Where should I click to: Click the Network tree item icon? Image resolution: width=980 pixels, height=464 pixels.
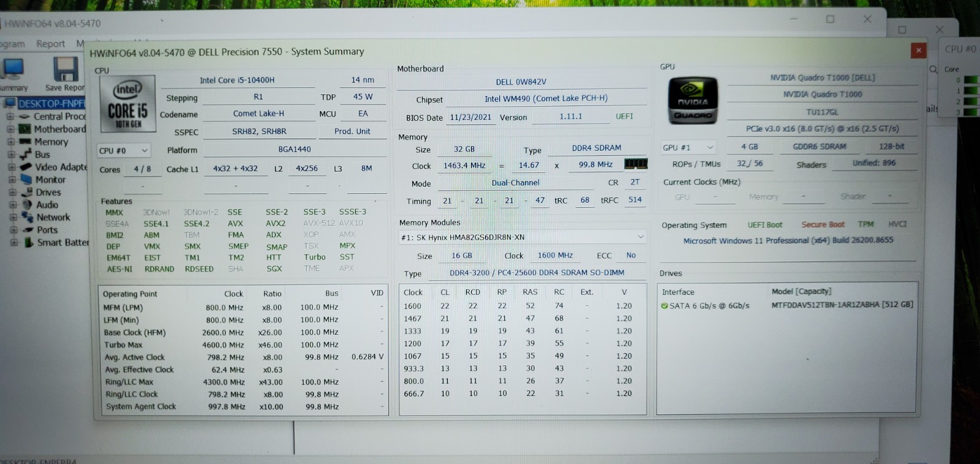point(27,217)
